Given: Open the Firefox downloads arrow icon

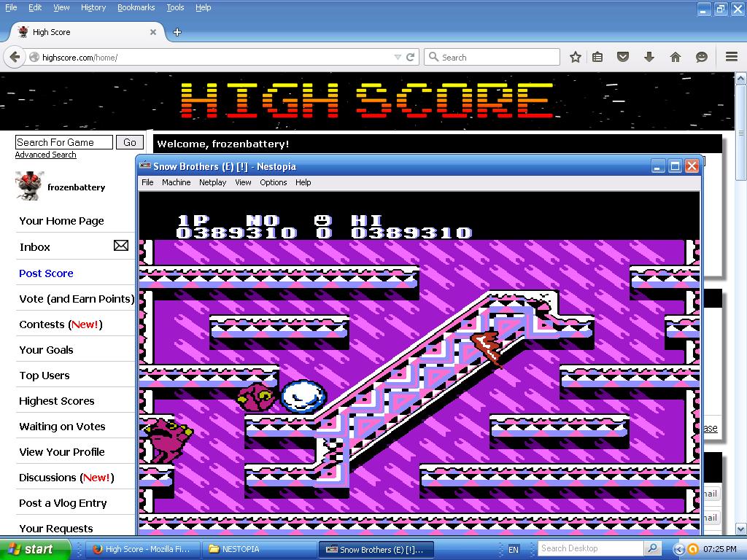Looking at the screenshot, I should (x=649, y=57).
